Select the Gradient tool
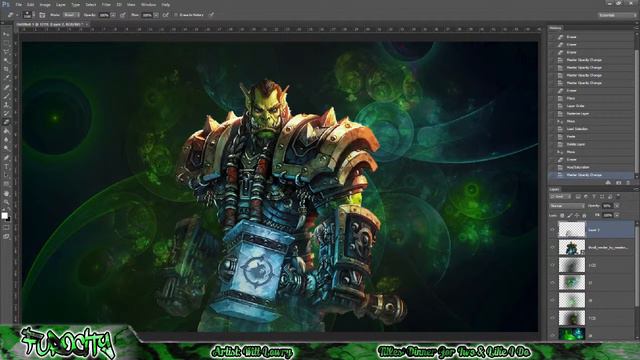The image size is (640, 360). (6, 131)
